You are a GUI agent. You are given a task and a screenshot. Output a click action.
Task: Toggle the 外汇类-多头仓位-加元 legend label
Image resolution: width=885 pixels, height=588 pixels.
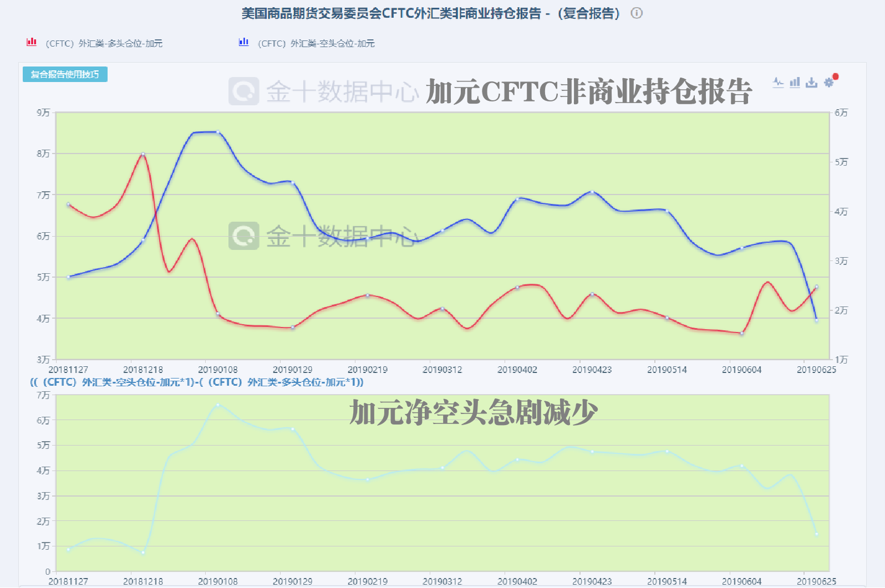(104, 43)
